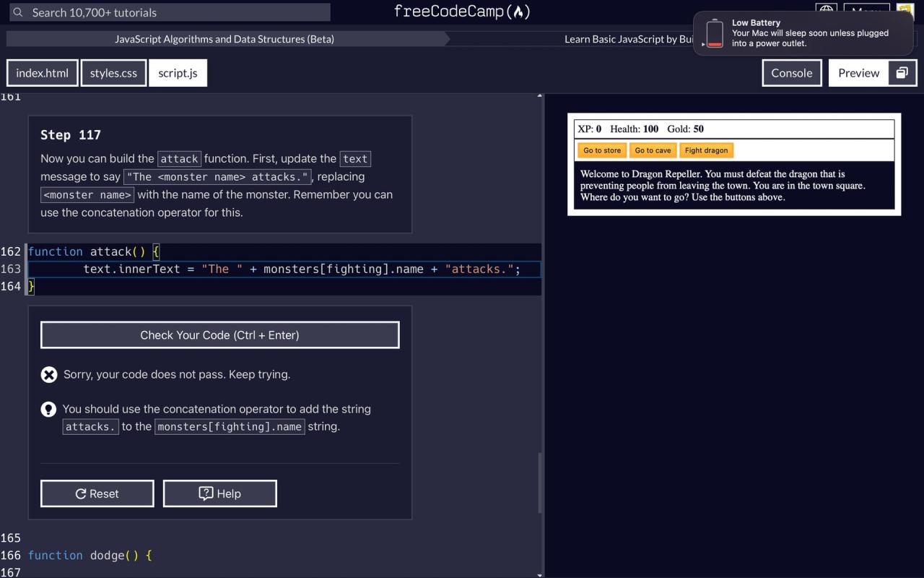Image resolution: width=924 pixels, height=578 pixels.
Task: Click the question mark icon on Help button
Action: pos(207,493)
